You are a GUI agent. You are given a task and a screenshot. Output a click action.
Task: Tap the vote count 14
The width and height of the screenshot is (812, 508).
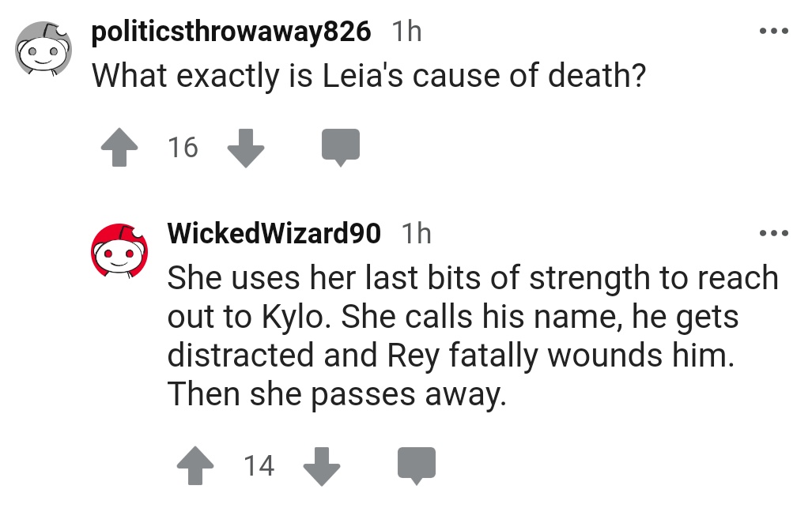[259, 466]
